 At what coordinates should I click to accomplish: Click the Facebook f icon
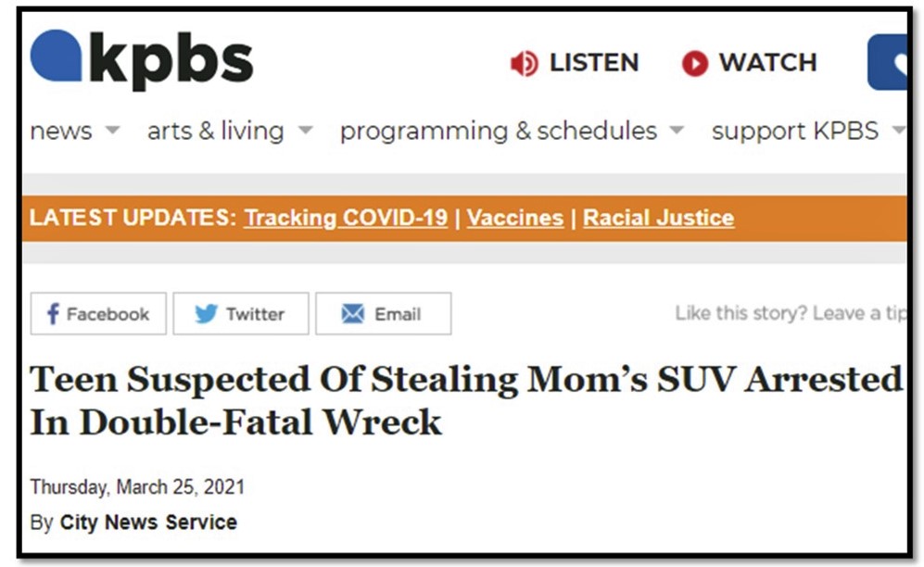coord(53,314)
